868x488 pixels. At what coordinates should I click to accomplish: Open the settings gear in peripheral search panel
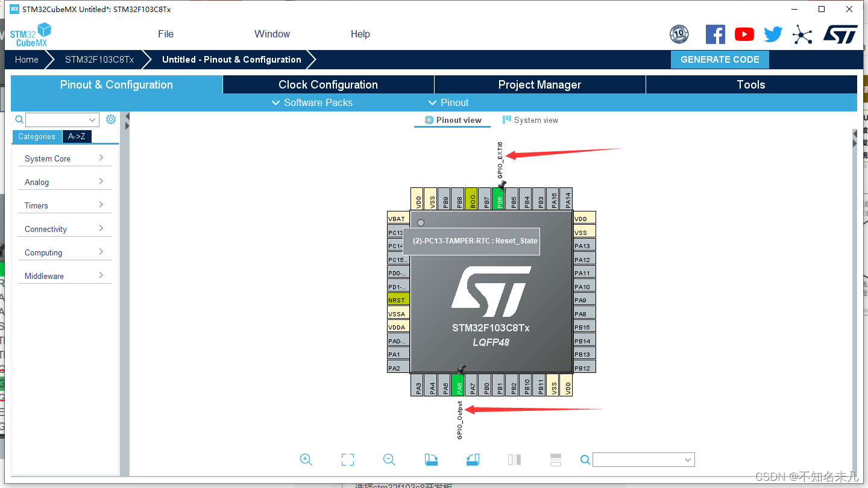point(110,119)
